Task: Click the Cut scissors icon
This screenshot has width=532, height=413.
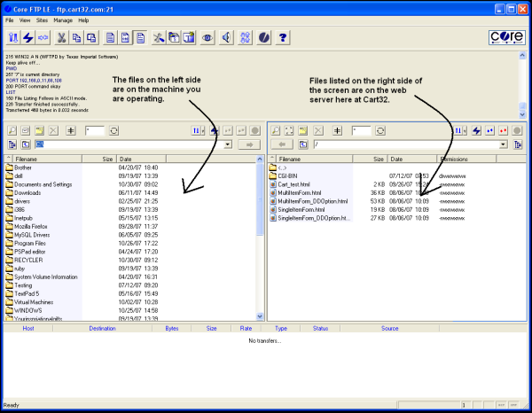Action: 61,37
